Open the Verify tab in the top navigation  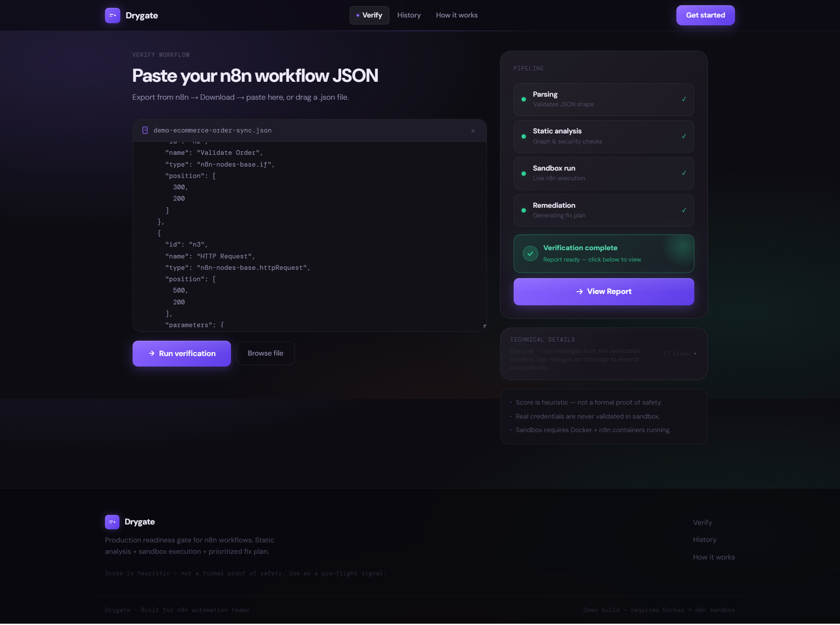[369, 15]
